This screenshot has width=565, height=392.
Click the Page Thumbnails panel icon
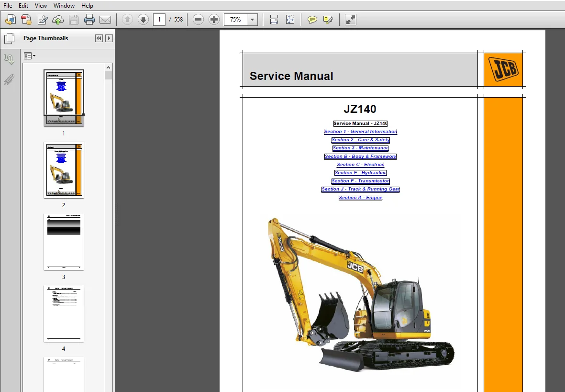click(x=10, y=38)
